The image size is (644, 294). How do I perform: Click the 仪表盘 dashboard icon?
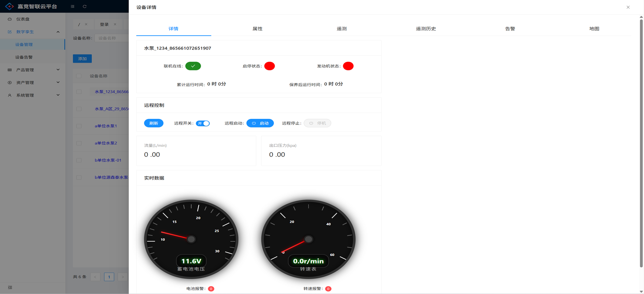coord(10,19)
